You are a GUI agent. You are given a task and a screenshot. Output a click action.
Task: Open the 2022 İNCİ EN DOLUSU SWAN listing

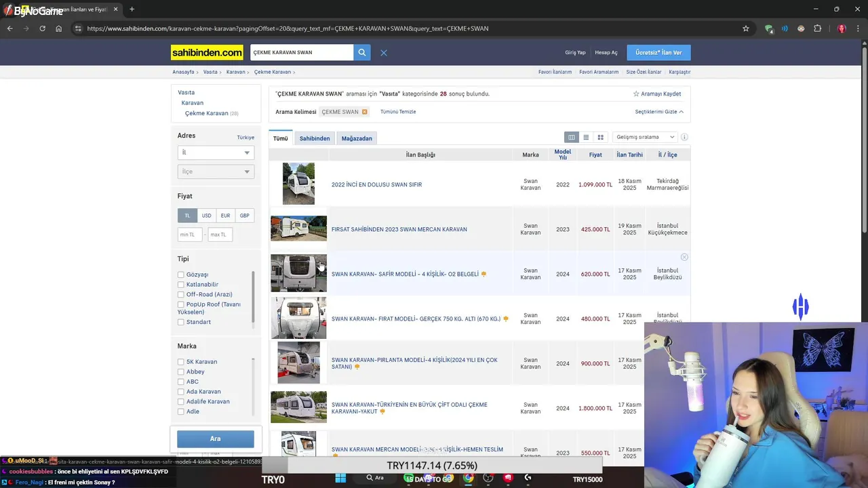click(x=376, y=184)
